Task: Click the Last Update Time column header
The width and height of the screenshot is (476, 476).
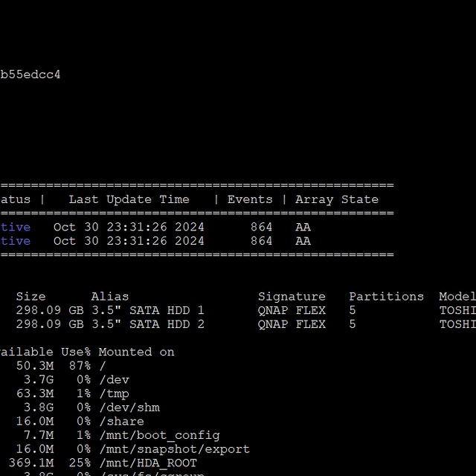Action: tap(129, 199)
